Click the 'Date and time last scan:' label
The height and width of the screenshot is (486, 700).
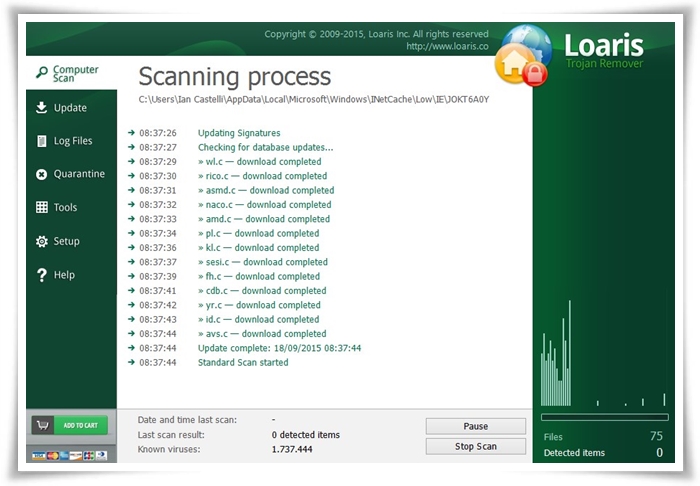(x=187, y=420)
